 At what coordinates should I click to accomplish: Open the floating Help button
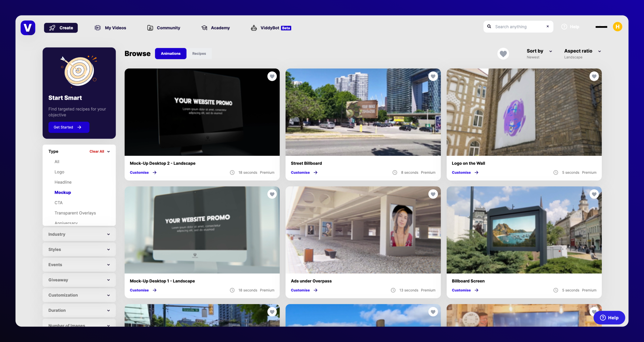[609, 318]
